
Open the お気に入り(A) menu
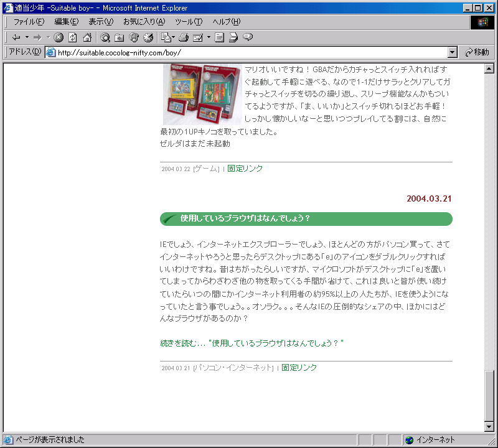tap(144, 22)
